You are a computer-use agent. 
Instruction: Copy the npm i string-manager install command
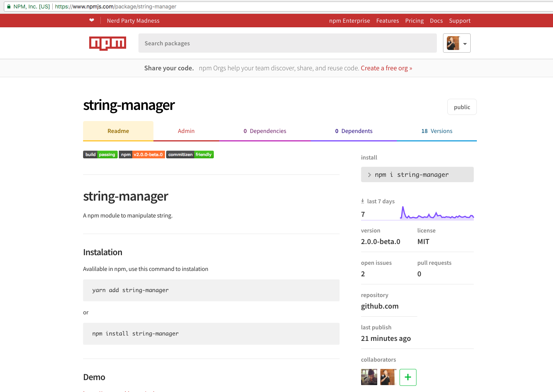tap(417, 174)
